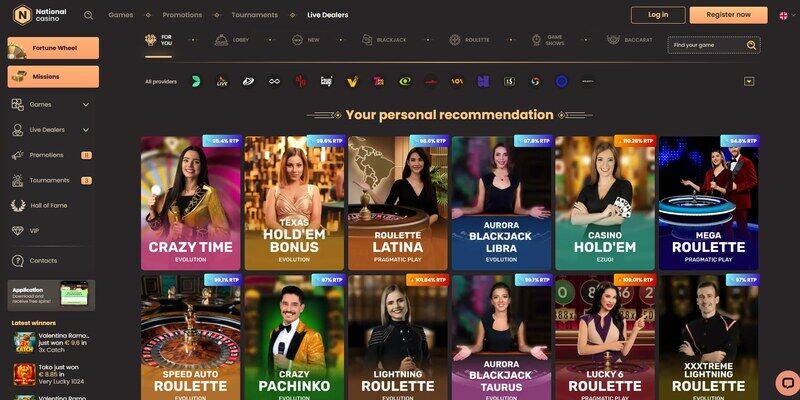Screen dimensions: 800x400
Task: Select the For You category tab
Action: tap(159, 40)
